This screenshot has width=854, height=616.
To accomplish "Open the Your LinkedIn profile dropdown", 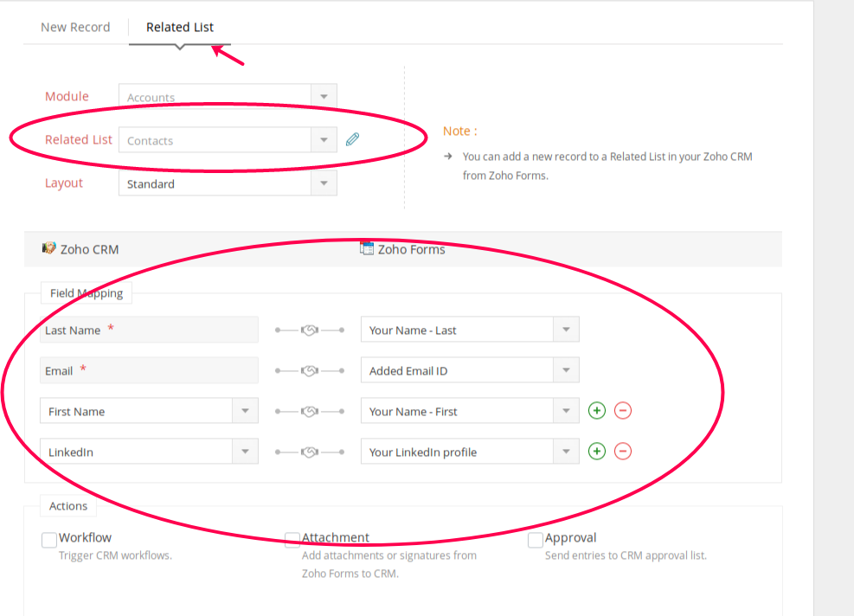I will [x=470, y=452].
